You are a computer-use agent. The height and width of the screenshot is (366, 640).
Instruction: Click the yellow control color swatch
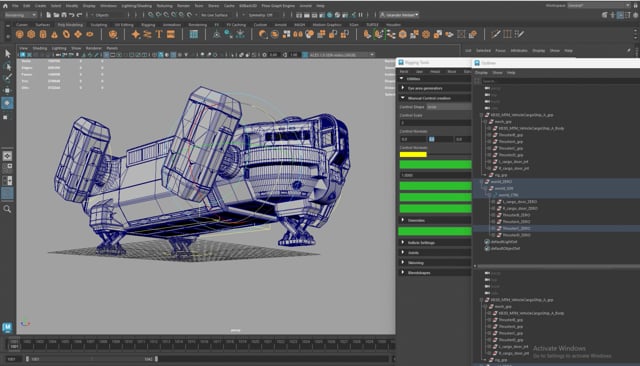(413, 155)
